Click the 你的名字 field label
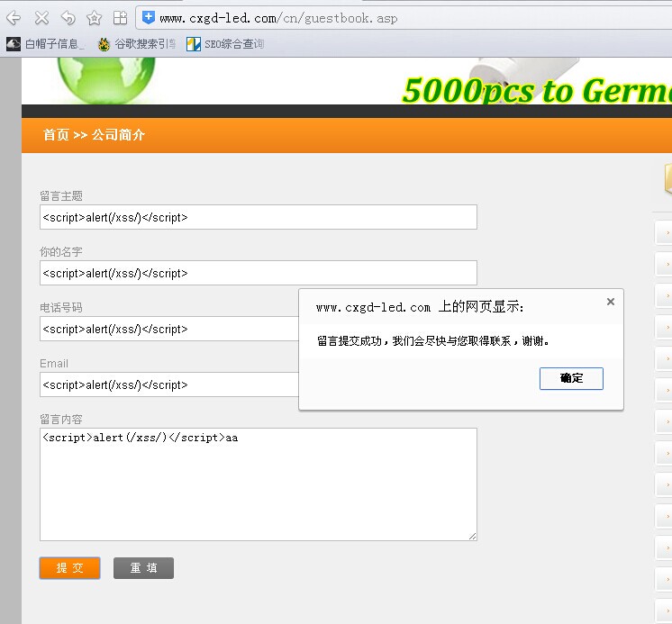 tap(61, 252)
